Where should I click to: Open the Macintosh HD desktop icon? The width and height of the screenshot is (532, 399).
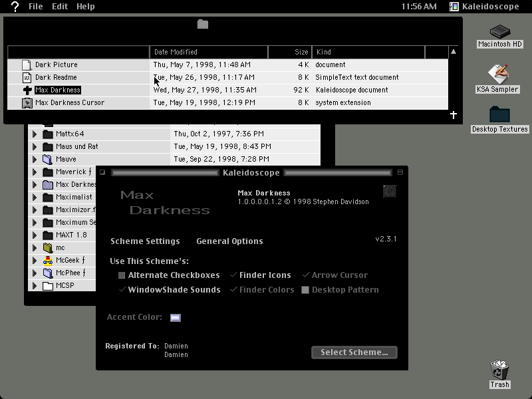[500, 32]
